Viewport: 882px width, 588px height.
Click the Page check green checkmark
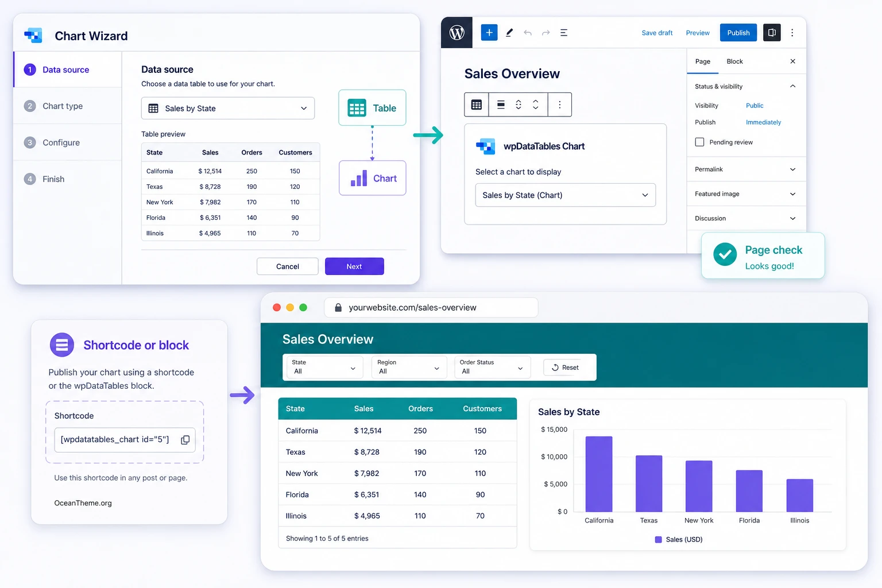click(x=725, y=254)
